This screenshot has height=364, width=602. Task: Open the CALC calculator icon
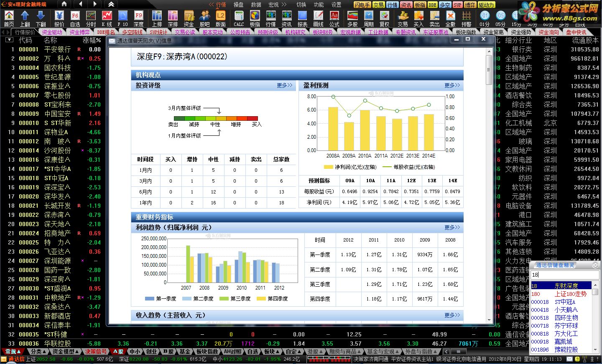239,18
